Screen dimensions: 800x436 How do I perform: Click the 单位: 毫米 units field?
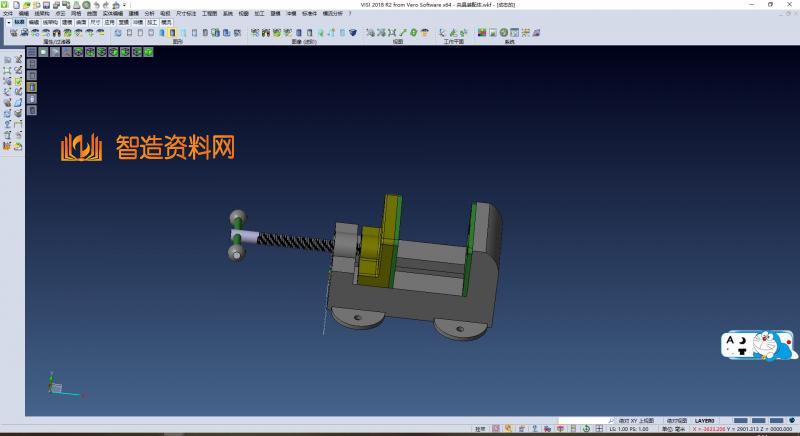[676, 429]
